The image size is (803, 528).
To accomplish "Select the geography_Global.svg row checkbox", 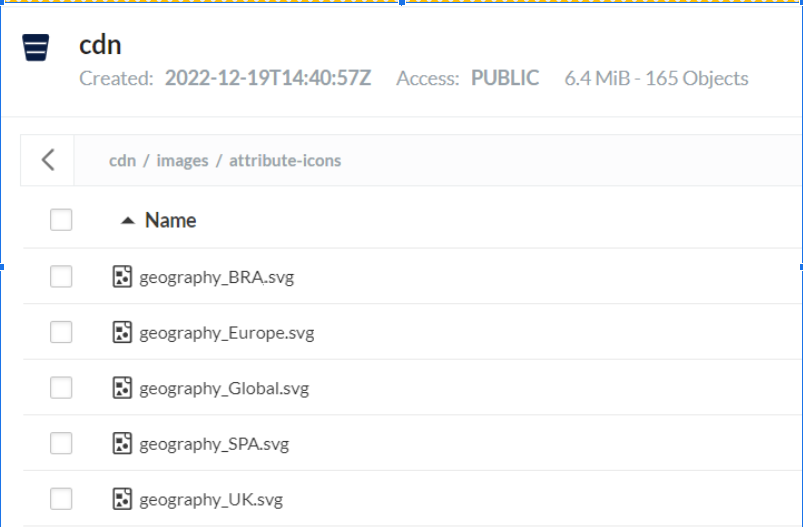I will pyautogui.click(x=61, y=388).
